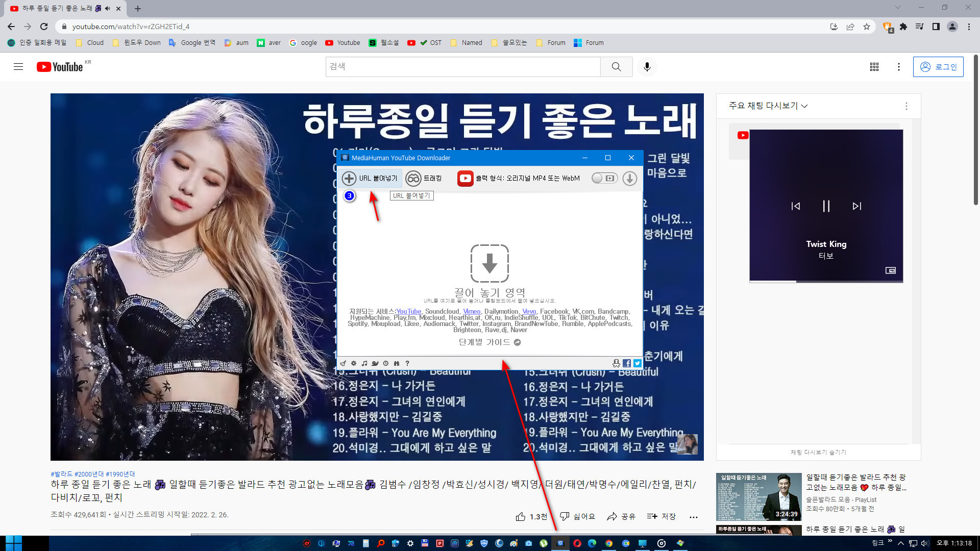980x551 pixels.
Task: Open the OST bookmark
Action: click(x=424, y=43)
